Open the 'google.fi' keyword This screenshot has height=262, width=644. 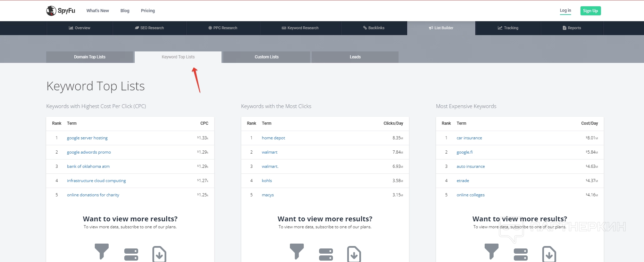click(465, 152)
